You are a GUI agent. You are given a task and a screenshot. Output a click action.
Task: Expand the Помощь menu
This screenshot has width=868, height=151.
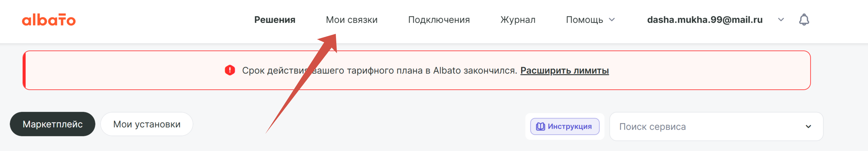coord(584,20)
